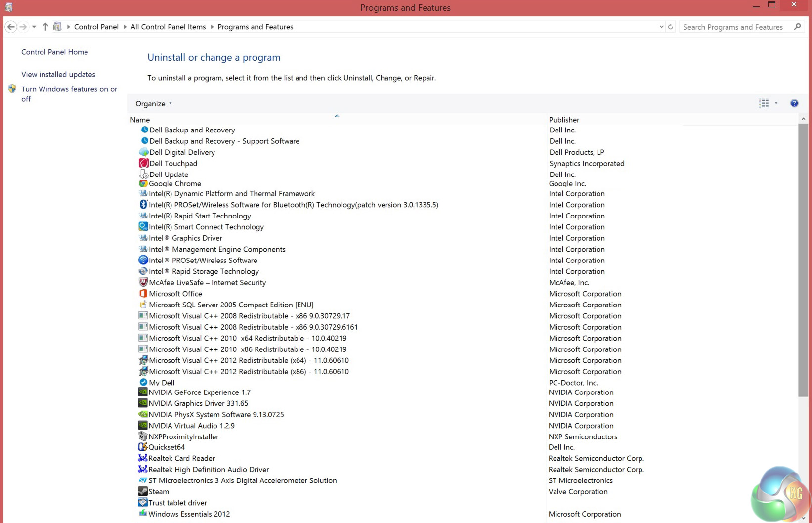This screenshot has height=523, width=812.
Task: Click the Intel Smart Connect Technology icon
Action: [x=143, y=226]
